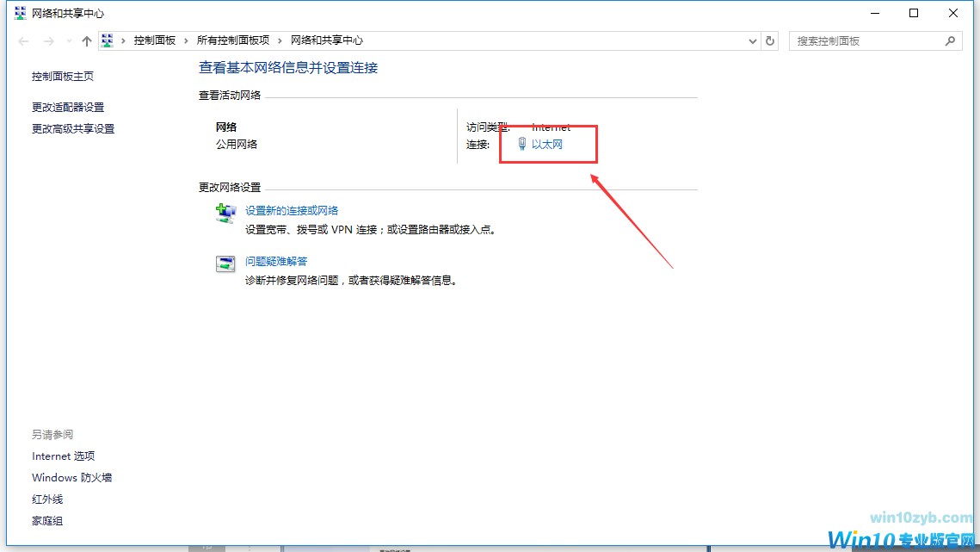Click the set up new connection icon
Image resolution: width=980 pixels, height=552 pixels.
[225, 213]
